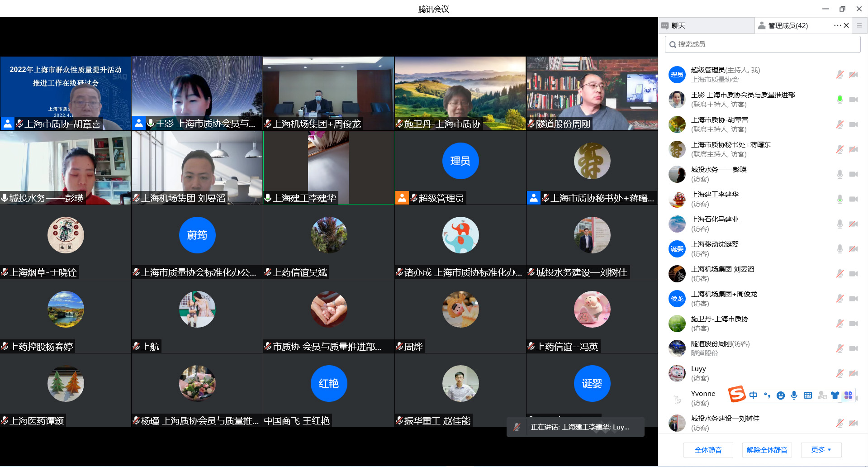The height and width of the screenshot is (467, 868).
Task: Click microphone icon on 上海石化马建业 row
Action: (x=840, y=224)
